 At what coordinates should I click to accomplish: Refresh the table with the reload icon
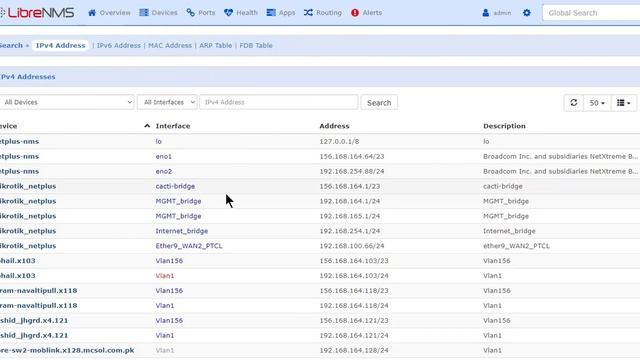573,102
